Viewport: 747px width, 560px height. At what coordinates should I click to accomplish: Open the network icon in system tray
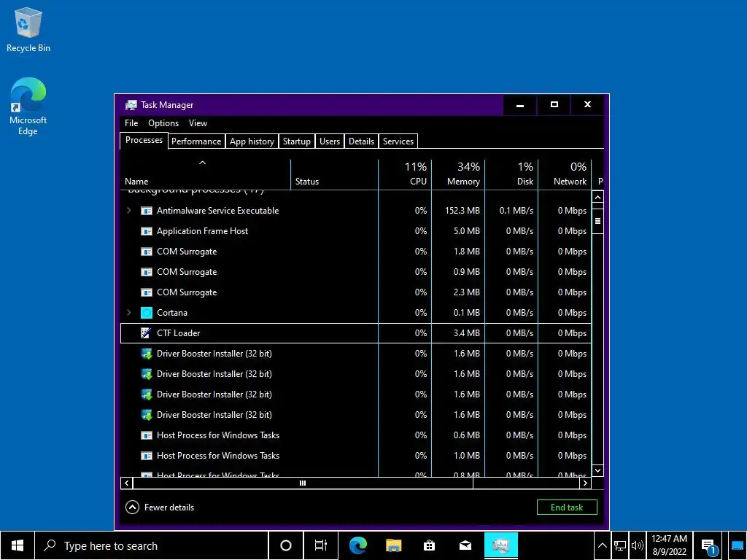(x=620, y=545)
